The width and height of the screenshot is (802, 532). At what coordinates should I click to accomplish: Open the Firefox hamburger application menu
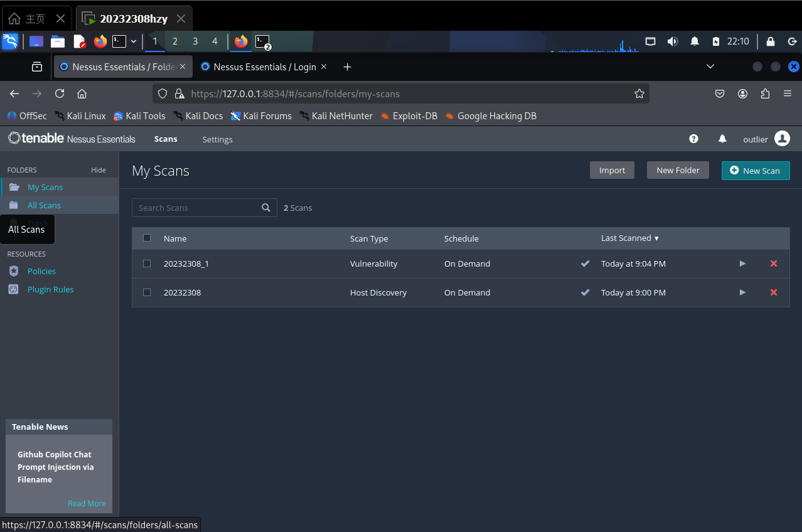(x=788, y=93)
